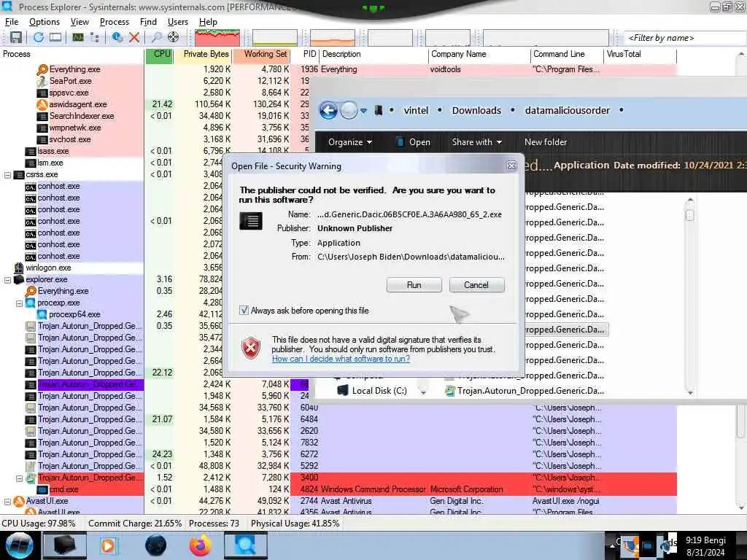
Task: Click the Find Handle or DLL binoculars icon
Action: 156,37
